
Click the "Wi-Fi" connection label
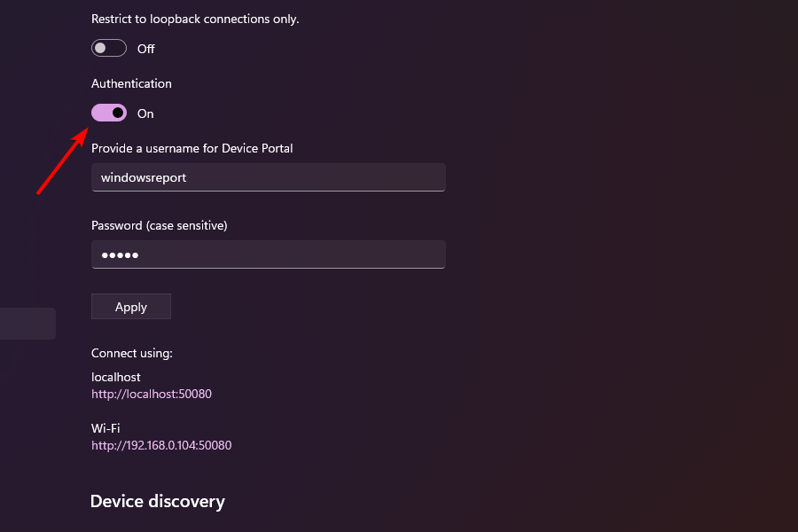106,428
